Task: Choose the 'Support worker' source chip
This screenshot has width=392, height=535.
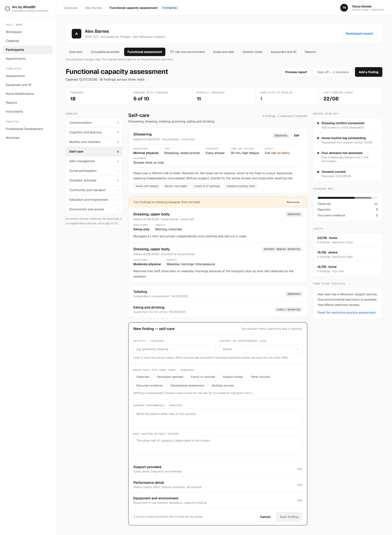Action: click(233, 377)
